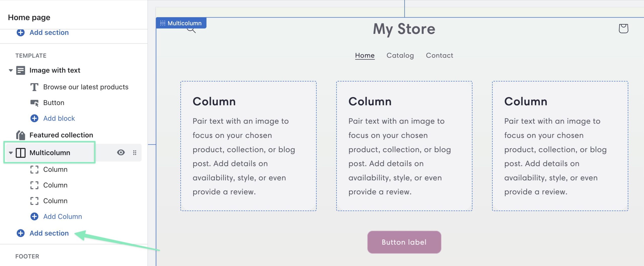Open the Catalog navigation menu item
Screen dimensions: 644x266
tap(400, 56)
